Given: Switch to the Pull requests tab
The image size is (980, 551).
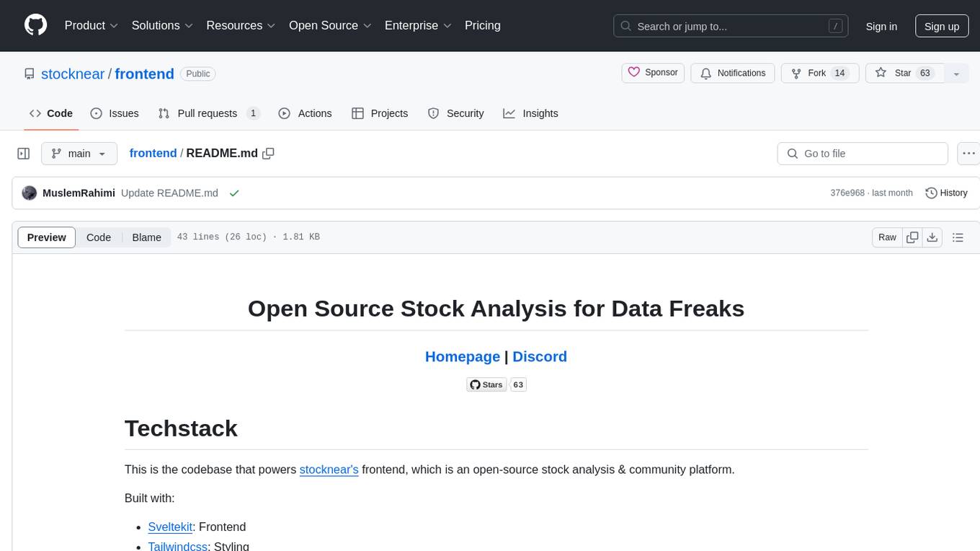Looking at the screenshot, I should [208, 113].
